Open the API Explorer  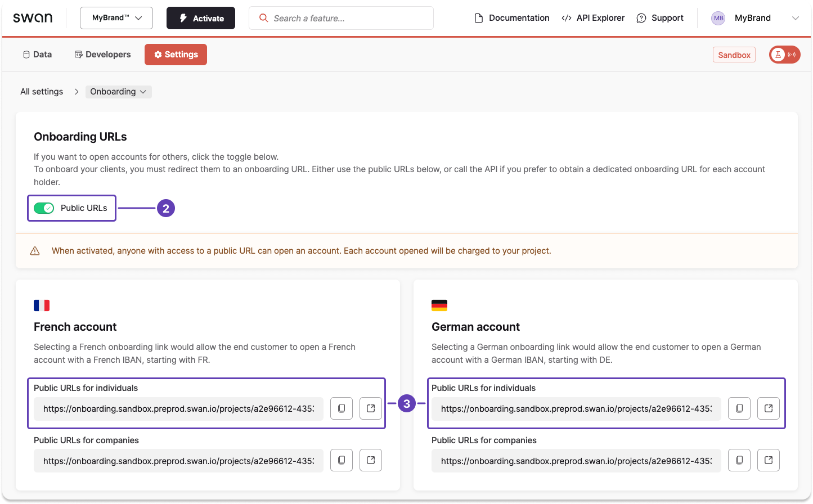point(593,17)
